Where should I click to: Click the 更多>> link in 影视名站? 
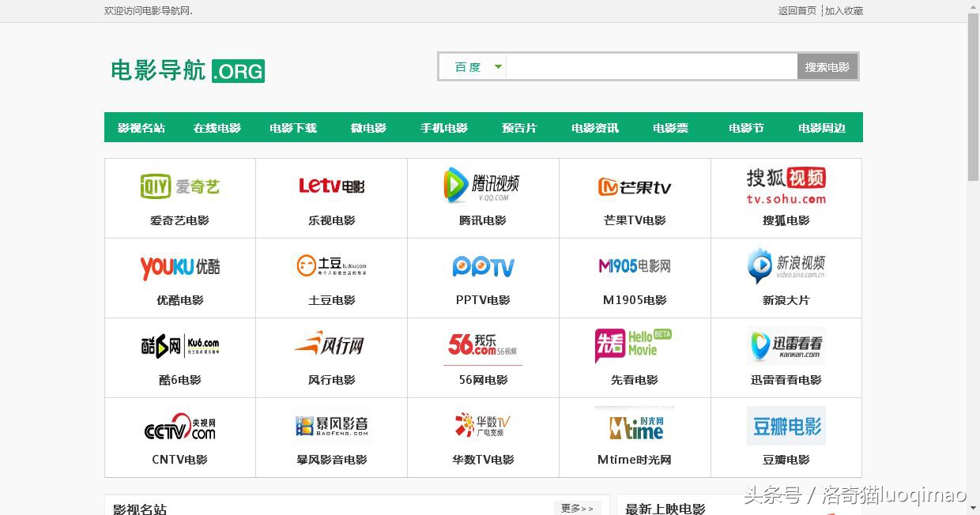tap(576, 509)
